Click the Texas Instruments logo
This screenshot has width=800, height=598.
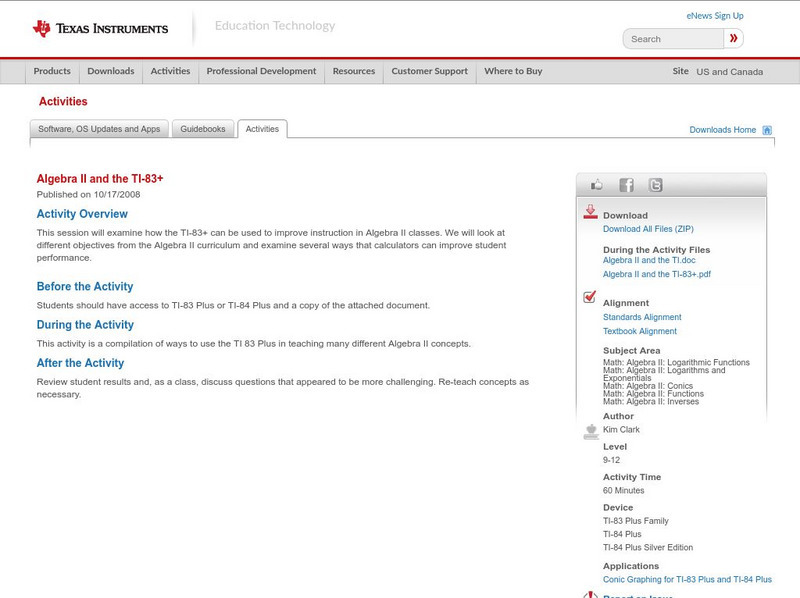100,28
